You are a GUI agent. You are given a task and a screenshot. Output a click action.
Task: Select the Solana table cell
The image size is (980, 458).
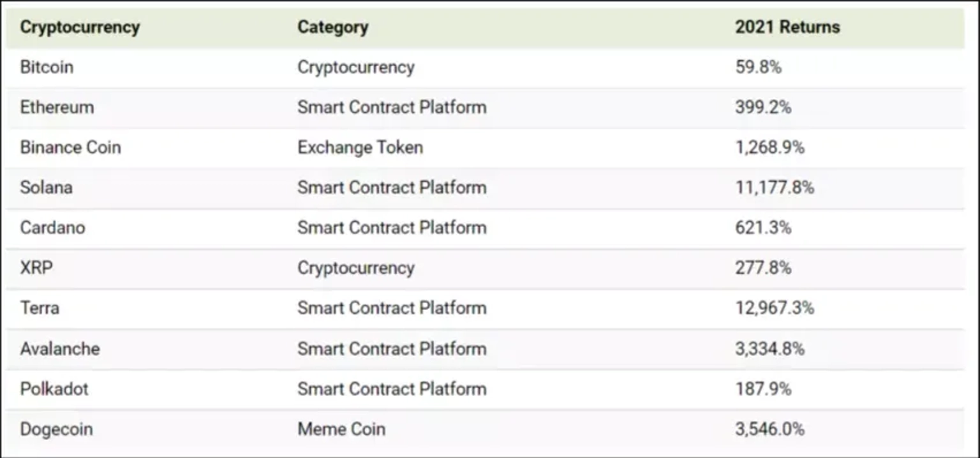pyautogui.click(x=46, y=188)
